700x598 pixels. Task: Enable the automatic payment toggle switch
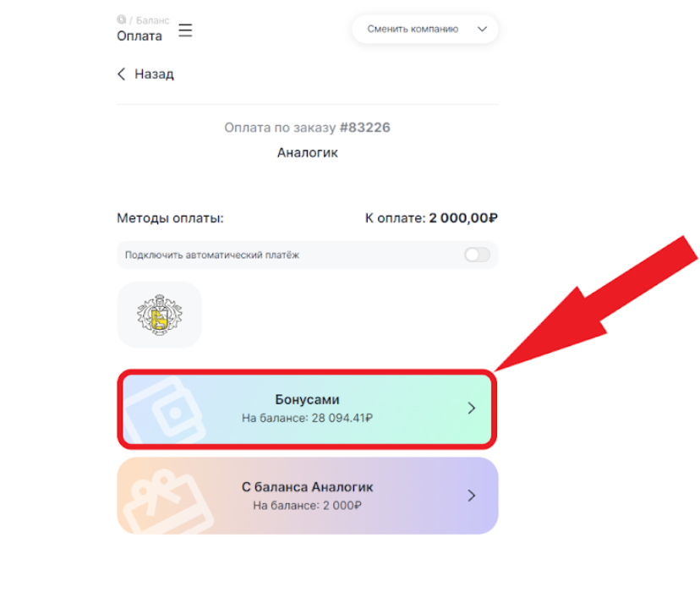tap(477, 255)
